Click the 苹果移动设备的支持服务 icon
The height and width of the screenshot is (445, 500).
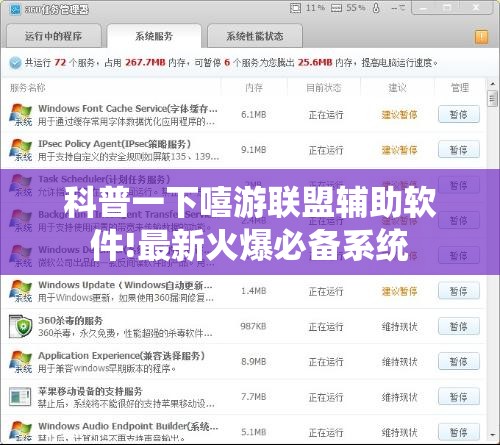coord(20,397)
